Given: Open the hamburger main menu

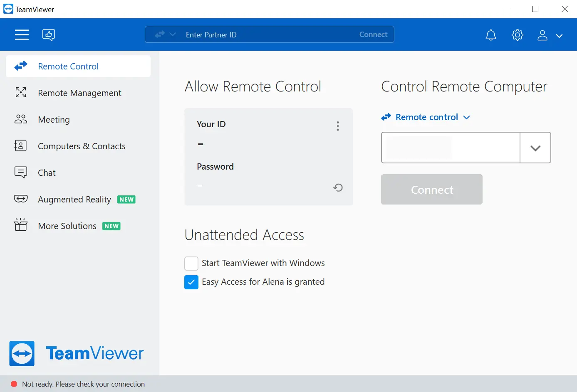Looking at the screenshot, I should pos(22,35).
